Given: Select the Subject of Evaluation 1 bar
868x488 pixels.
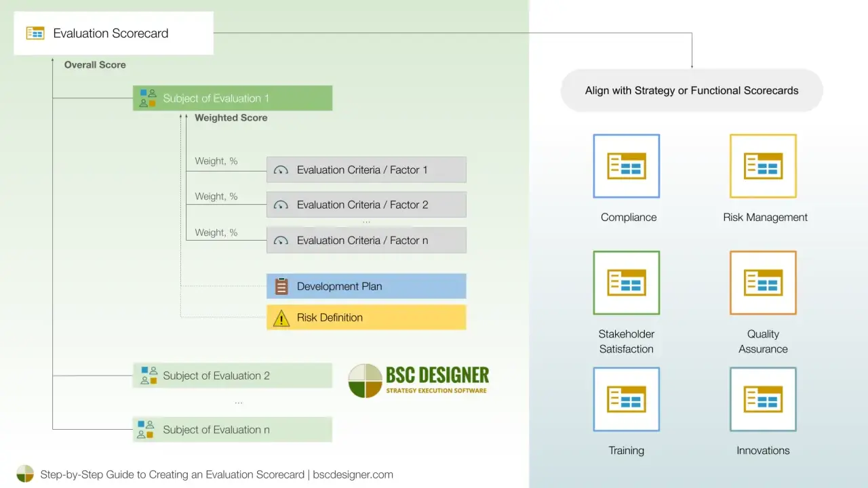Looking at the screenshot, I should tap(233, 98).
